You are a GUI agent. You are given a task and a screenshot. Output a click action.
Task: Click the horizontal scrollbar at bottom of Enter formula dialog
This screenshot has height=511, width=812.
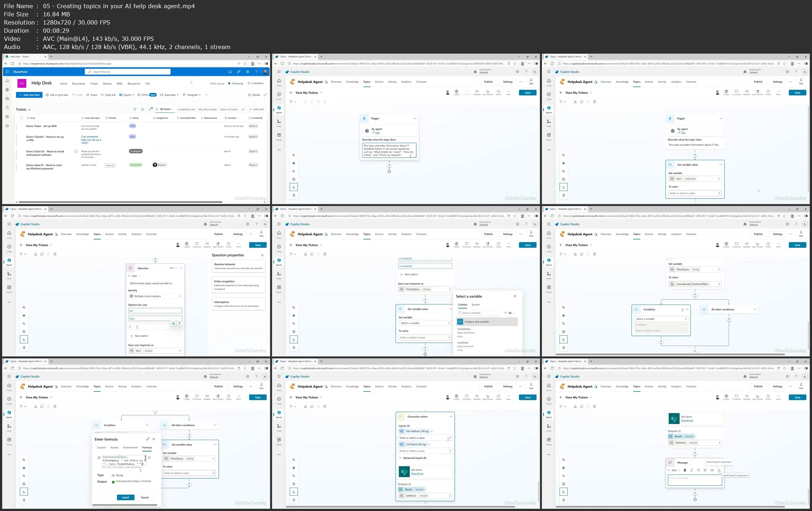tap(125, 505)
